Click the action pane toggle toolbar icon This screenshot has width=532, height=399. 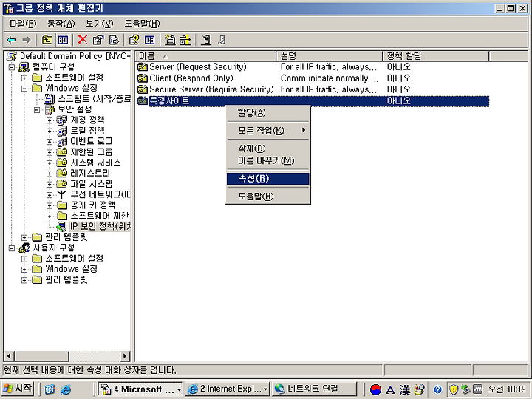(x=149, y=40)
